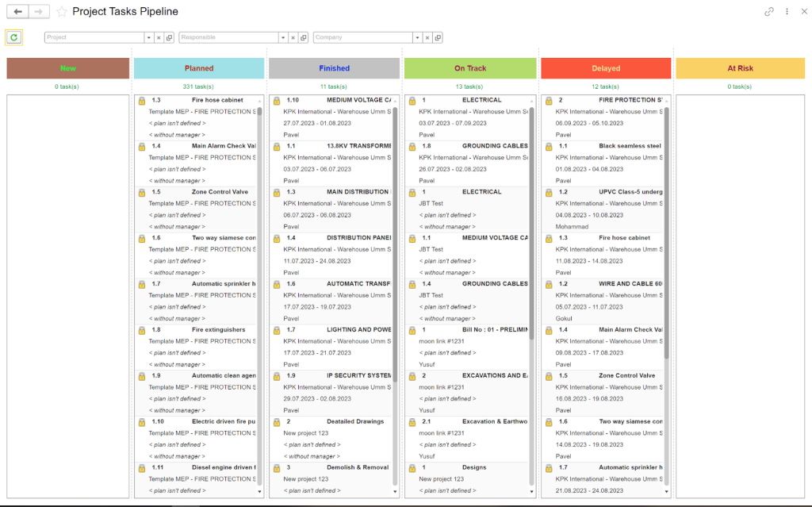Click 'Project Tasks Pipeline' page title

[x=125, y=11]
